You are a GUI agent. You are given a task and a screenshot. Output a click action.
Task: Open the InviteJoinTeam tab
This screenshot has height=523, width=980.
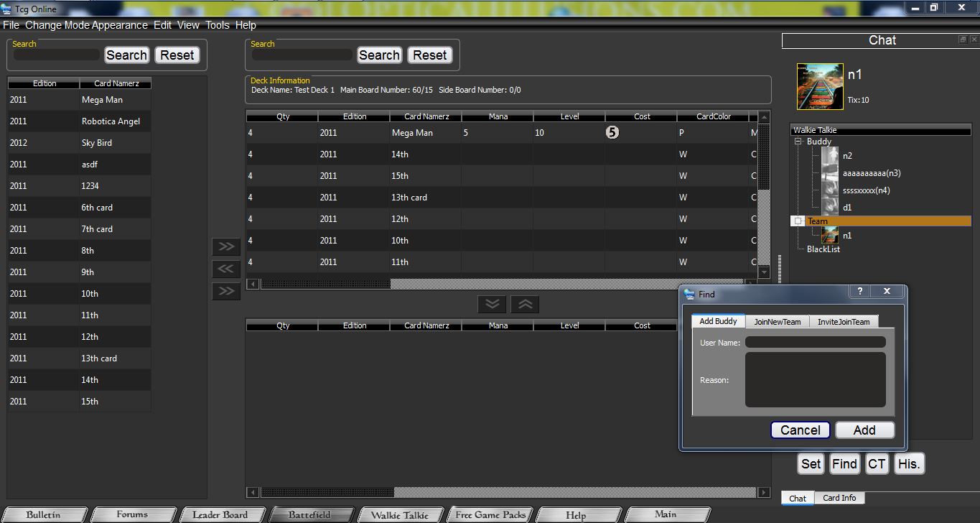(x=843, y=322)
